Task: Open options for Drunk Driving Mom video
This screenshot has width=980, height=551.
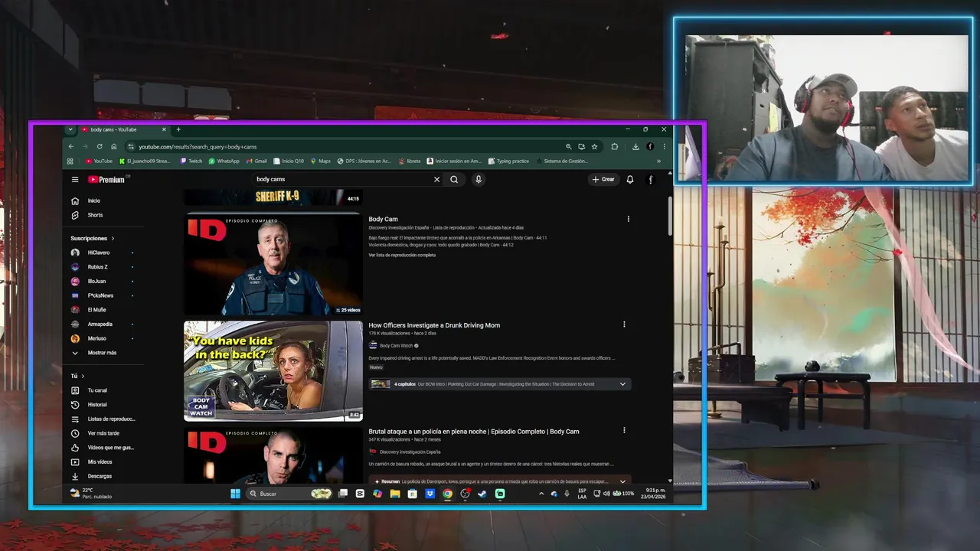Action: click(x=624, y=324)
